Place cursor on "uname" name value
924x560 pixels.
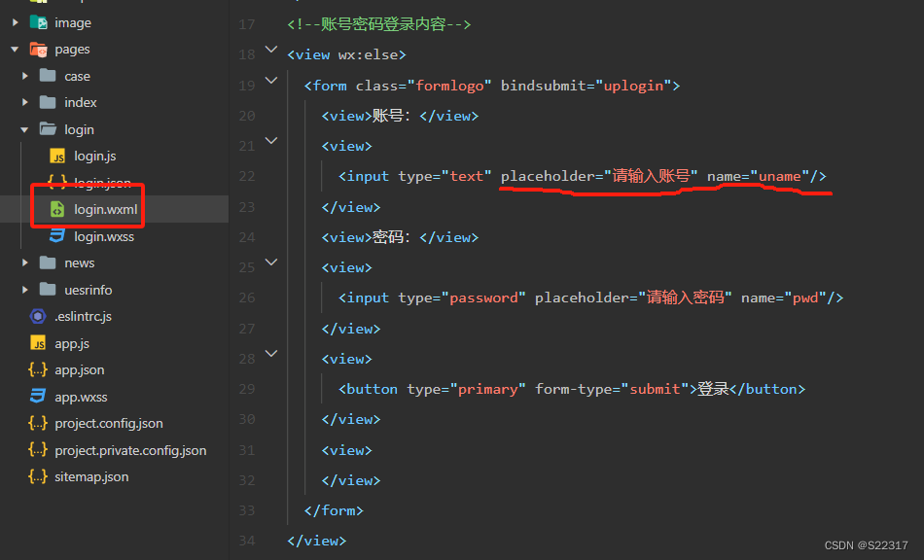click(780, 176)
